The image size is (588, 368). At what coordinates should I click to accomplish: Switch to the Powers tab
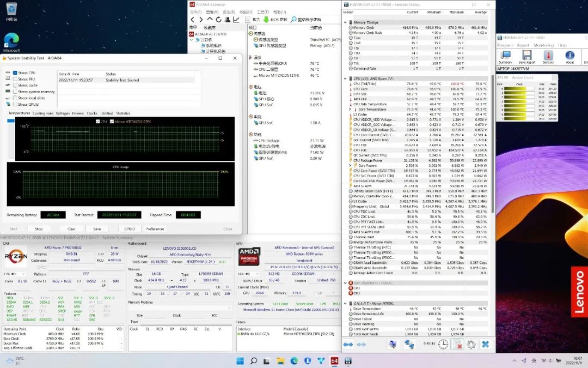point(78,113)
